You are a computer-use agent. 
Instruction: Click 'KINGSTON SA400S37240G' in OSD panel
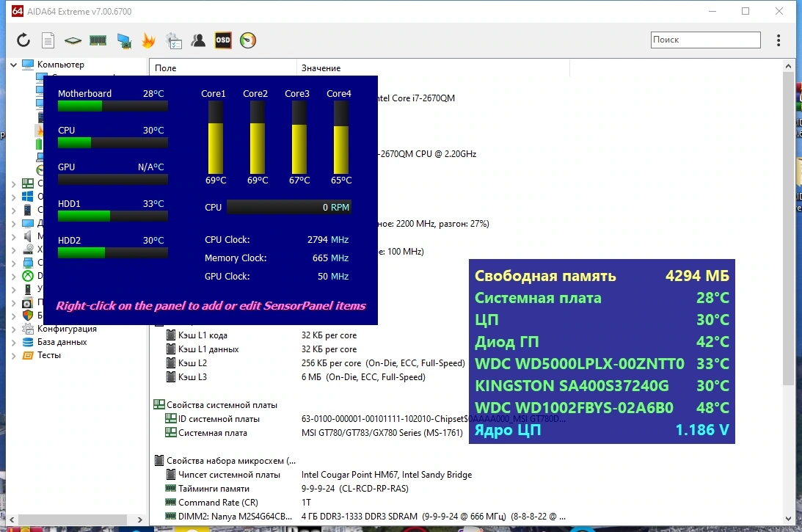[572, 386]
